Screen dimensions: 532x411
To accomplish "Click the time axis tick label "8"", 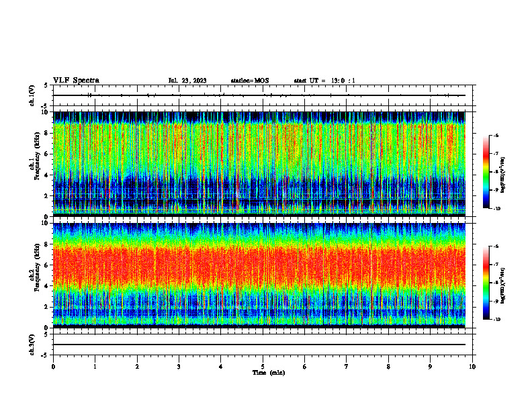I will click(x=388, y=367).
